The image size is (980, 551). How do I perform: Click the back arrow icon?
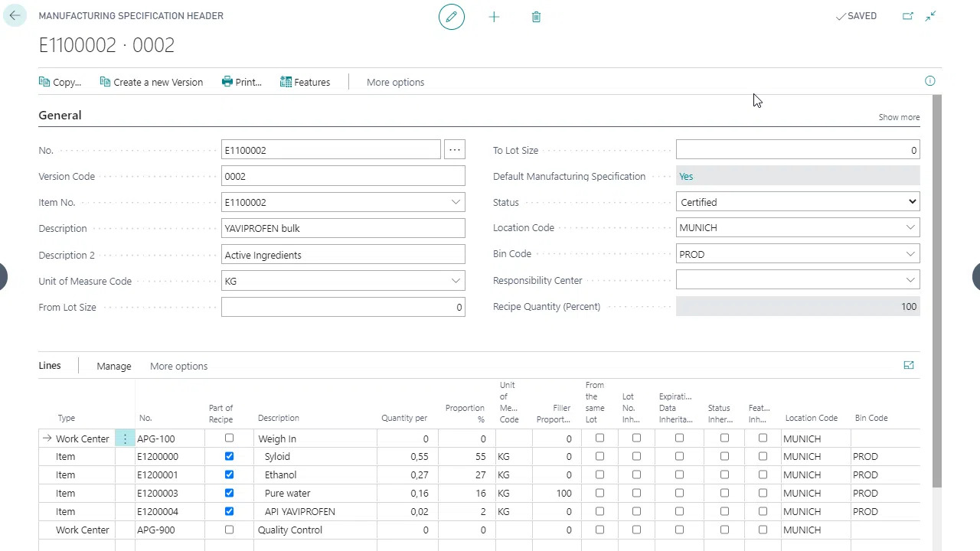point(15,16)
